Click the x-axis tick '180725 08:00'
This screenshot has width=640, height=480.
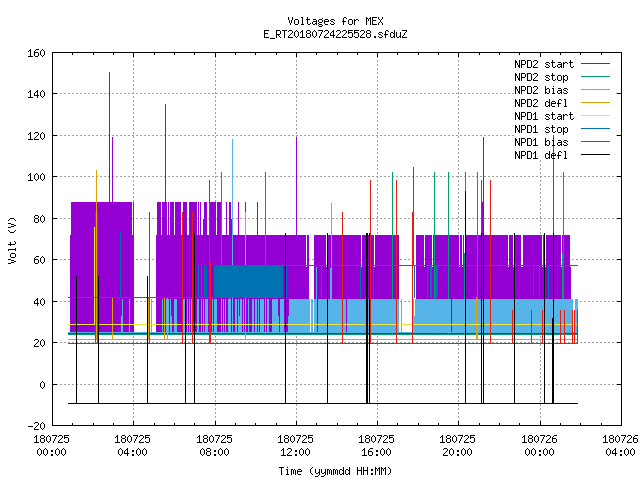[x=214, y=446]
